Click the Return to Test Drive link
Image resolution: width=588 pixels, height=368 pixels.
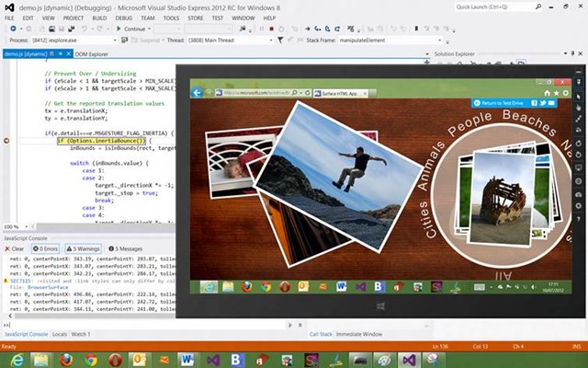(x=503, y=103)
